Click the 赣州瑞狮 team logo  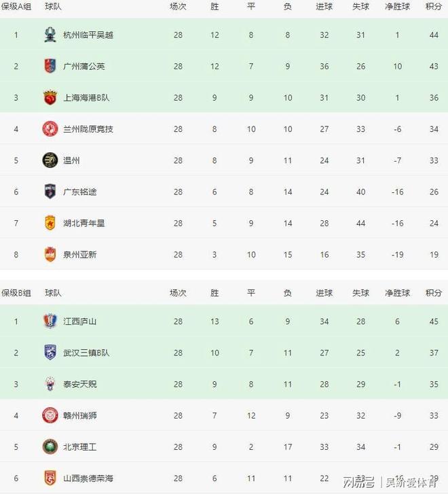point(50,415)
